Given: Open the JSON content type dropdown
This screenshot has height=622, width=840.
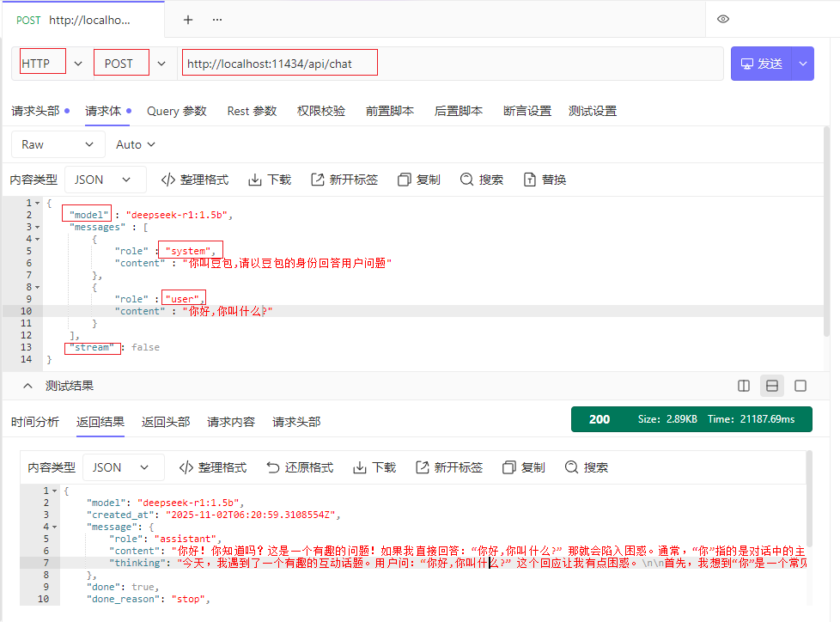Looking at the screenshot, I should coord(104,179).
